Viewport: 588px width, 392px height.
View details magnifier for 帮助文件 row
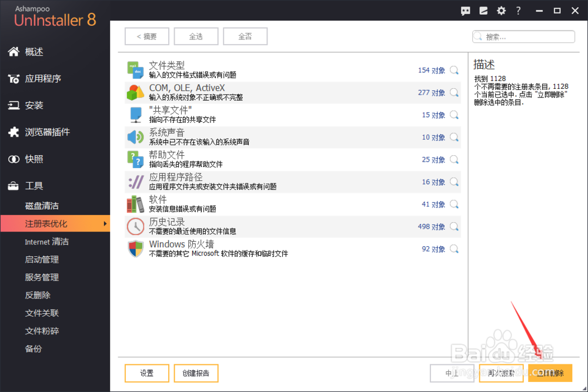pos(454,160)
